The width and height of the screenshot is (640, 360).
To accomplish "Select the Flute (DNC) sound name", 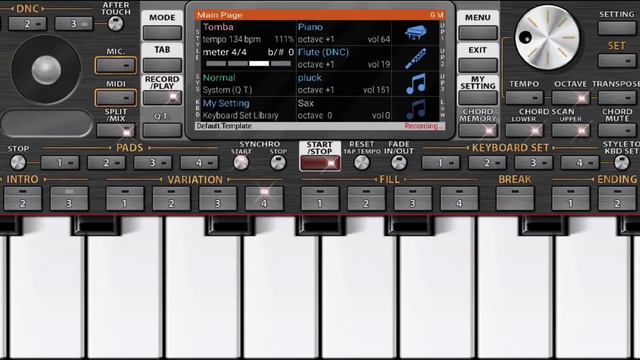I will click(323, 53).
